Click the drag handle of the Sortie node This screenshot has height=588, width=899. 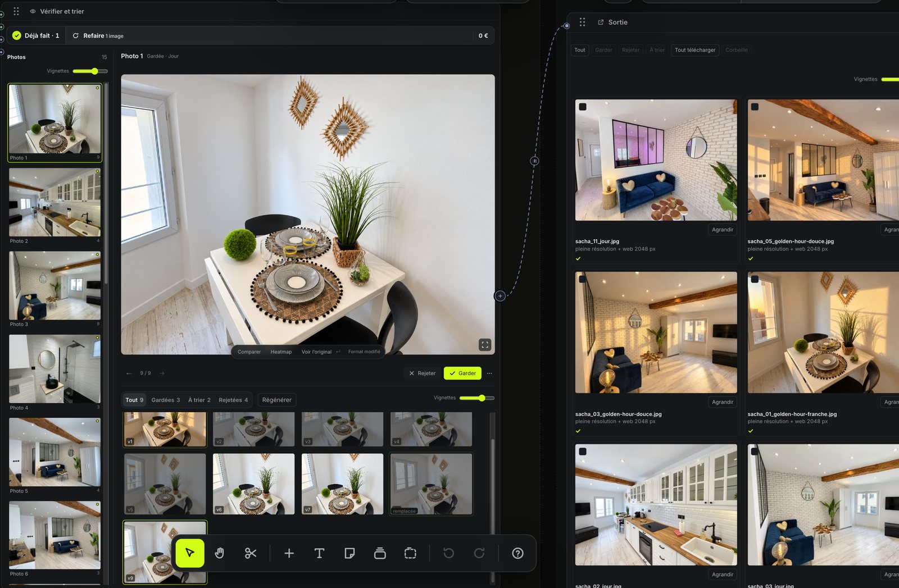(583, 22)
